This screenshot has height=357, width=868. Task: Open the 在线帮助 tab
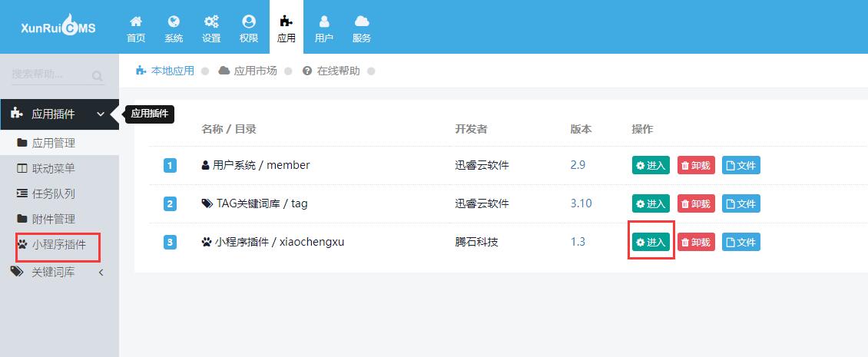pyautogui.click(x=331, y=71)
